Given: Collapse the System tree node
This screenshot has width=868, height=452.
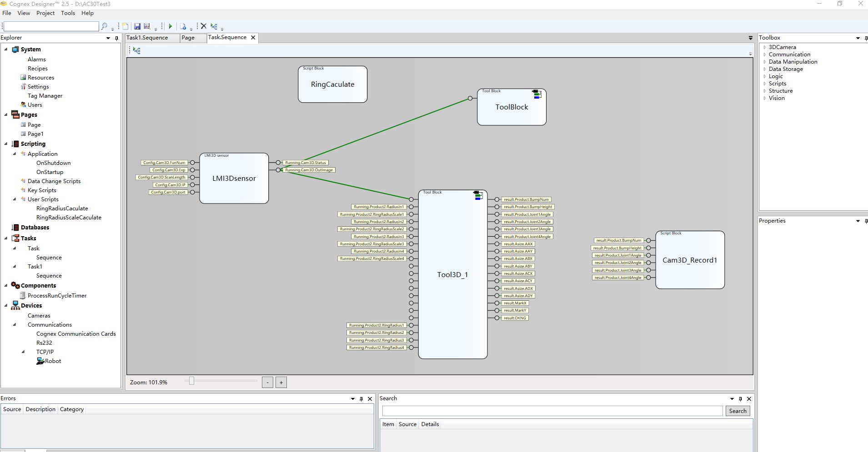Looking at the screenshot, I should (6, 49).
